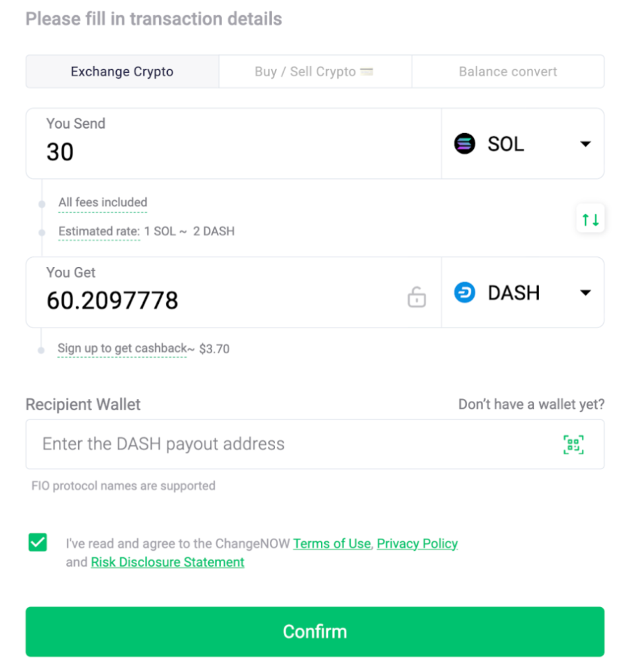Screen dimensions: 631x672
Task: Open the Privacy Policy link
Action: [417, 543]
